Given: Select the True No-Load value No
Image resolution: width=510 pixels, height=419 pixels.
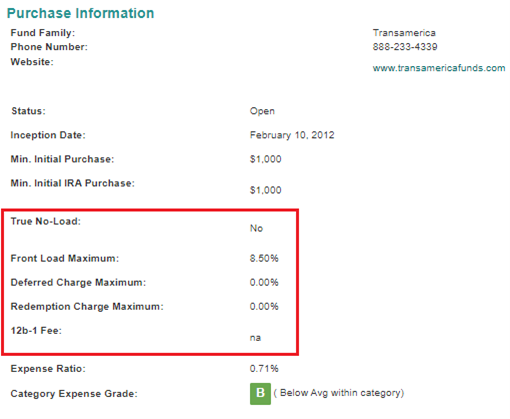Looking at the screenshot, I should (x=256, y=228).
